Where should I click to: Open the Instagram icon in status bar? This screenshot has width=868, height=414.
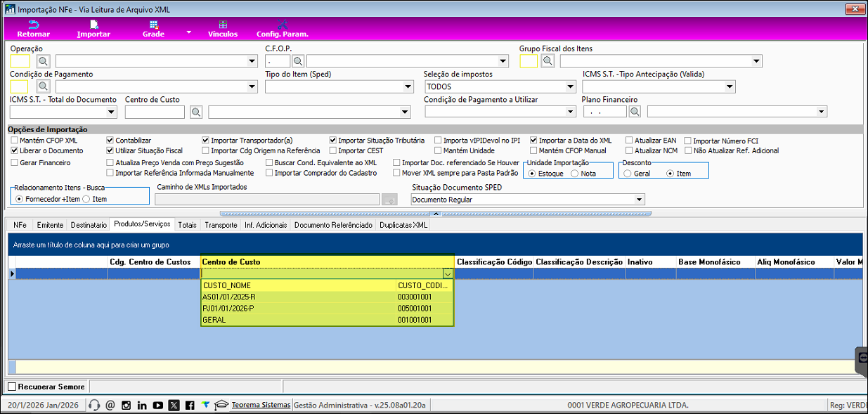click(127, 406)
